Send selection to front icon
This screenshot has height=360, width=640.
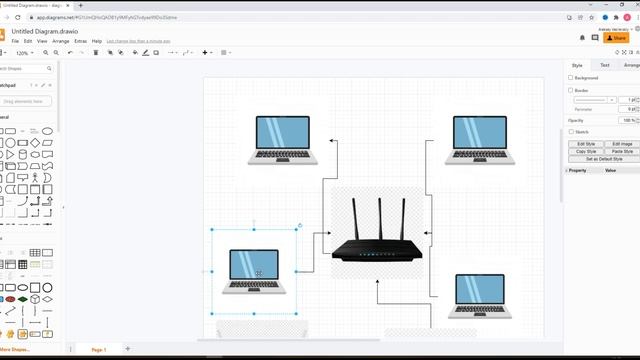[x=110, y=53]
